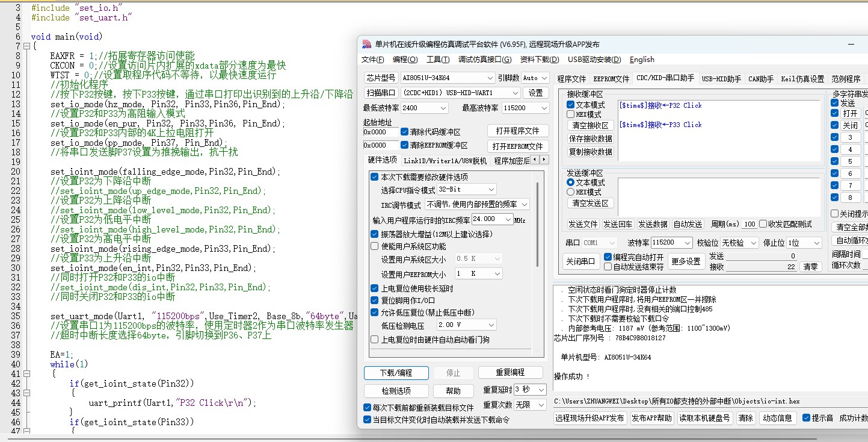Click 清零 counter reset button
868x442 pixels.
click(811, 267)
